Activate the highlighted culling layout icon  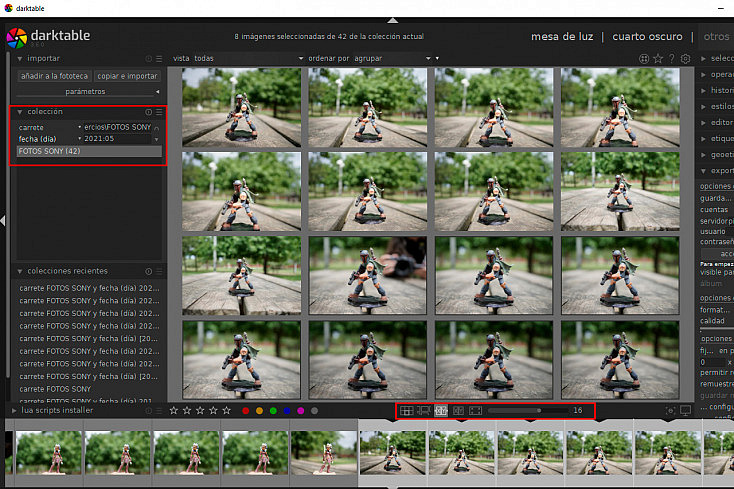441,411
